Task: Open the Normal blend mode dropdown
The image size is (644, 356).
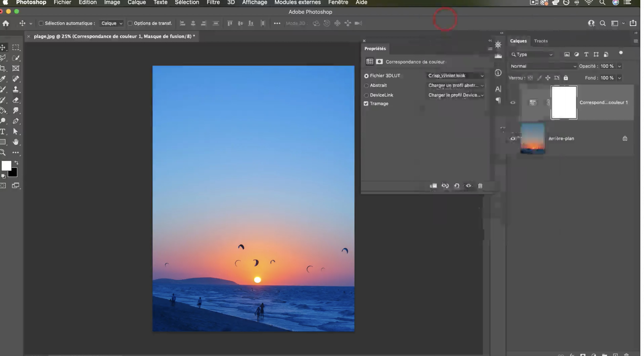Action: click(x=543, y=66)
